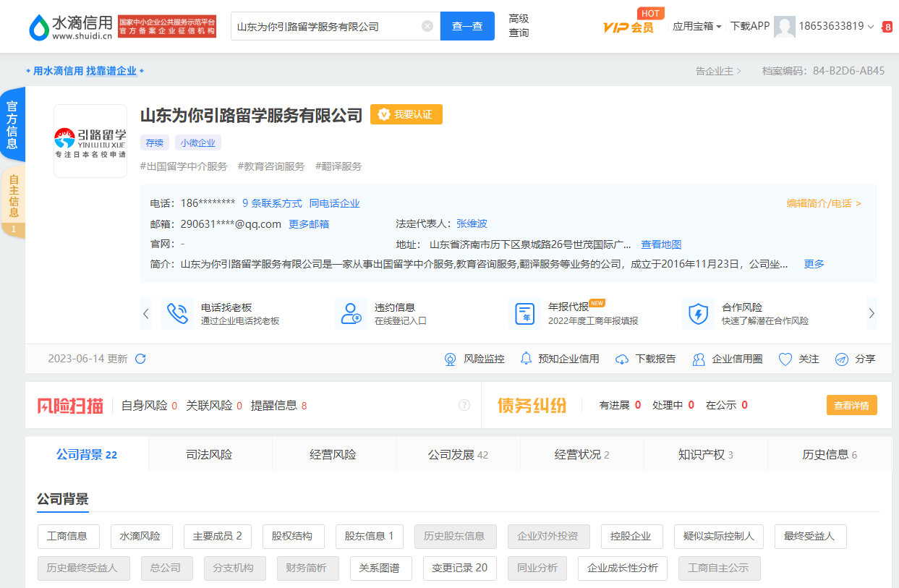Expand the 应用宝箱 dropdown
The height and width of the screenshot is (588, 899).
(697, 26)
